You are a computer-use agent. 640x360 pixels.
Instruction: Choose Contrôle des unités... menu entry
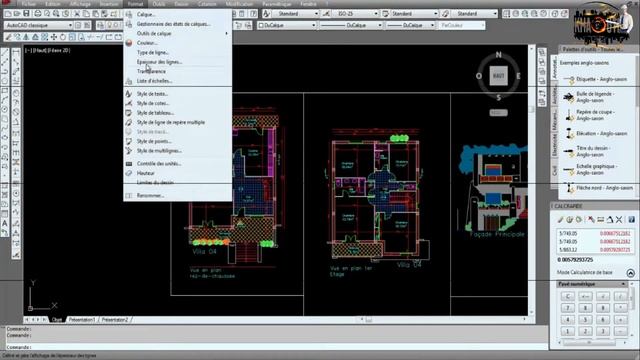coord(178,164)
